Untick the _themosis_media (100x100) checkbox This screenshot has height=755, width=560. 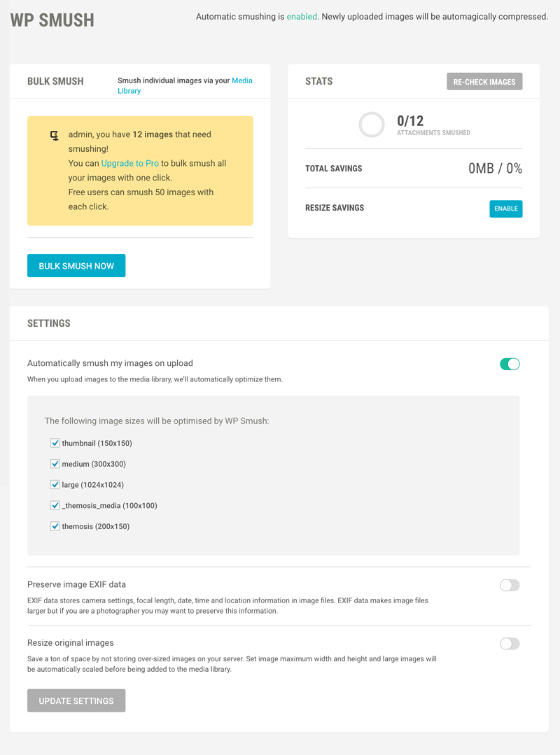55,505
